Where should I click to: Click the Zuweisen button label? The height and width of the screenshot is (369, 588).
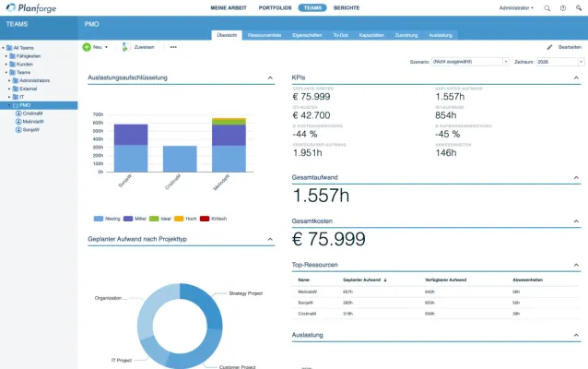(145, 47)
